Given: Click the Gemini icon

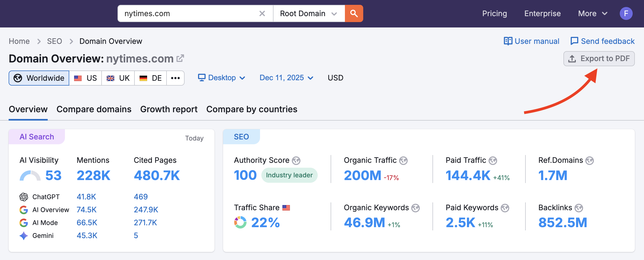Looking at the screenshot, I should (x=23, y=236).
